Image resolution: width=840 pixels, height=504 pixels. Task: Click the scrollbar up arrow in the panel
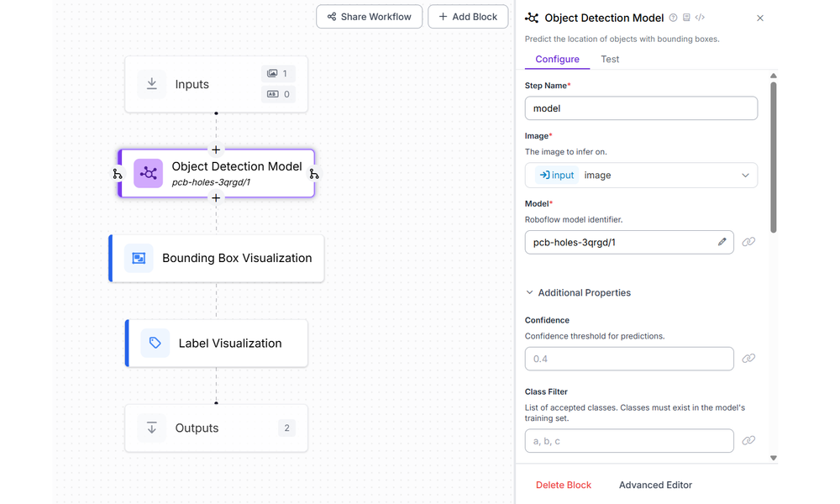pyautogui.click(x=774, y=75)
